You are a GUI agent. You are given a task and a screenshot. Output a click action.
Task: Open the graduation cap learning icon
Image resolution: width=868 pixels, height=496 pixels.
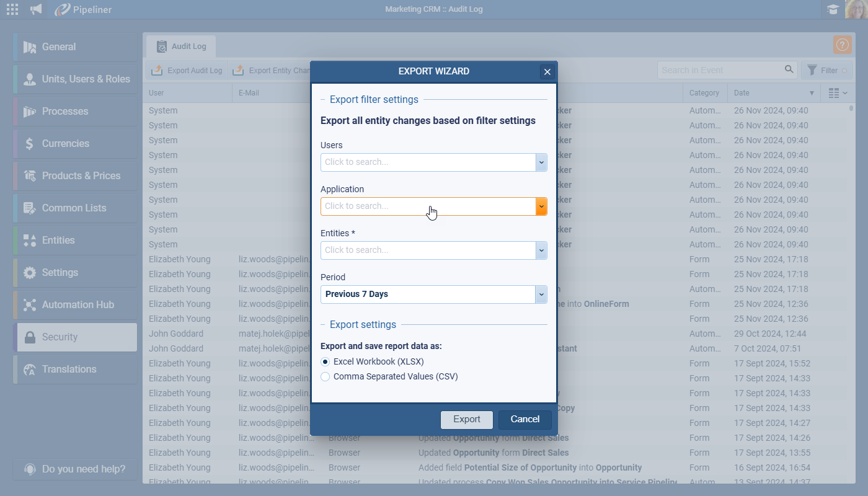[832, 9]
